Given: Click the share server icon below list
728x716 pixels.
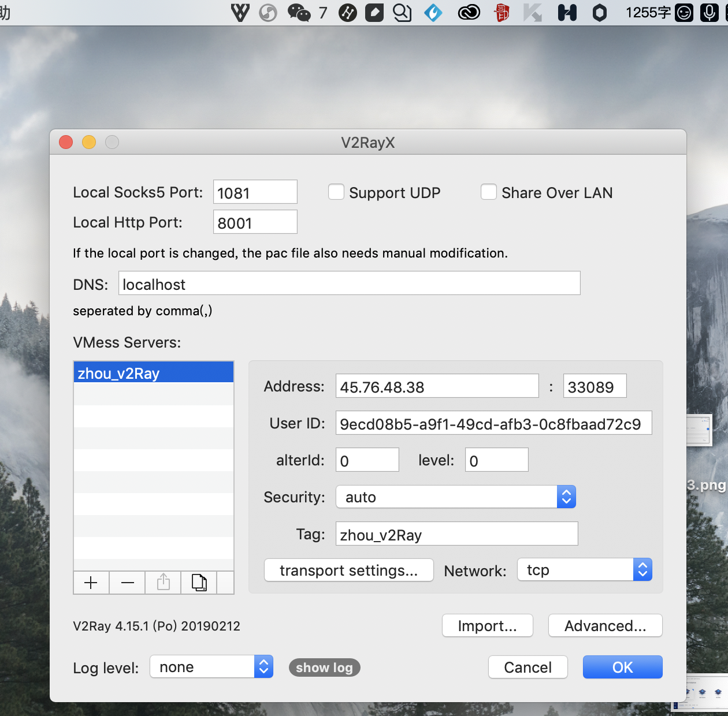Looking at the screenshot, I should pos(164,583).
